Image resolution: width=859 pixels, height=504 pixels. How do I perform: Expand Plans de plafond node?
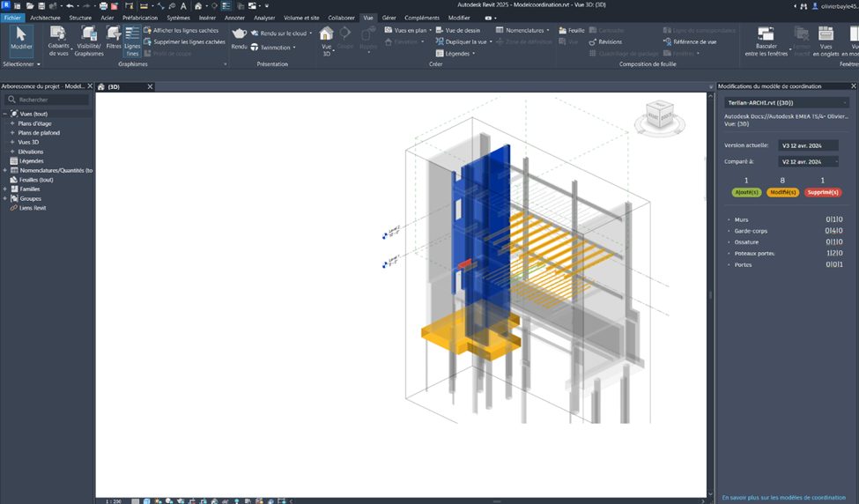click(12, 133)
